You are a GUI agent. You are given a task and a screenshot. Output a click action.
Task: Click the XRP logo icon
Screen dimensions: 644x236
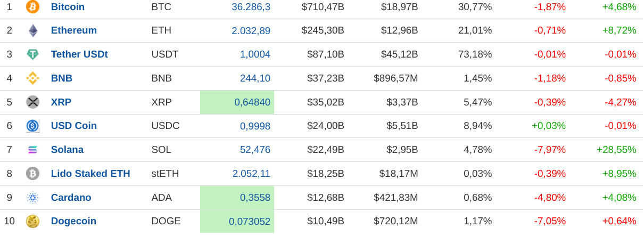click(x=32, y=102)
